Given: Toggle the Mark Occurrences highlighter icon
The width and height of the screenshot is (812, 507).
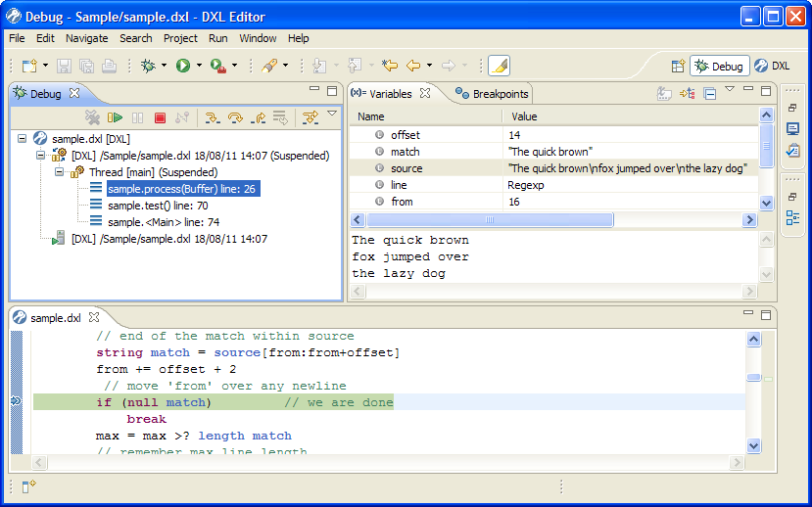Looking at the screenshot, I should tap(500, 66).
